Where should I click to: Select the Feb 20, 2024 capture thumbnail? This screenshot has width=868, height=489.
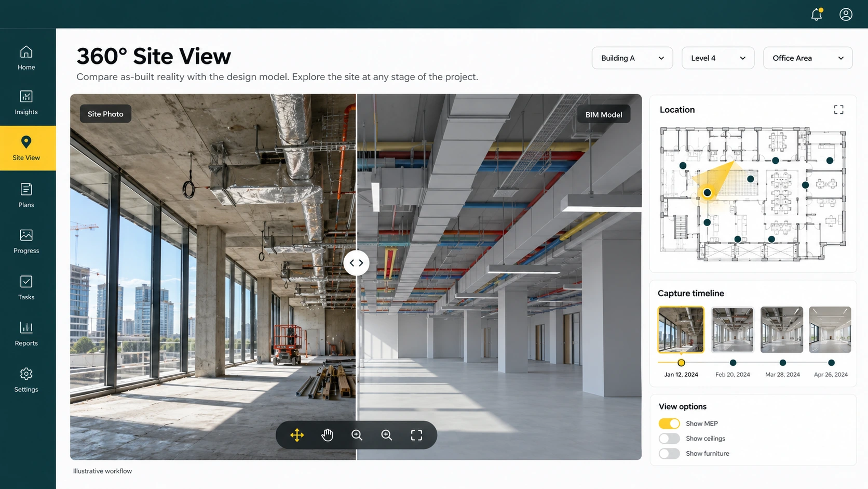click(733, 329)
